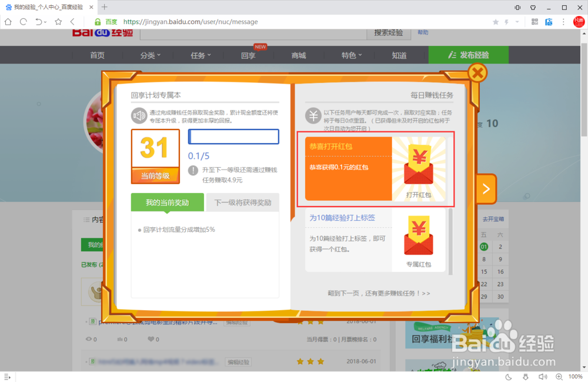
Task: Select calendar date 01 highlighted green
Action: point(484,247)
